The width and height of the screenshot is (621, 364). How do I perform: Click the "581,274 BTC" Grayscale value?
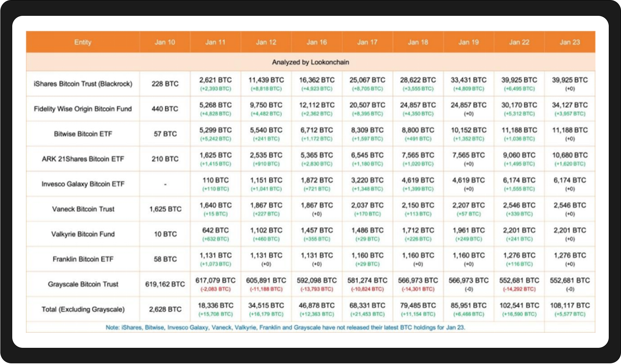click(367, 280)
